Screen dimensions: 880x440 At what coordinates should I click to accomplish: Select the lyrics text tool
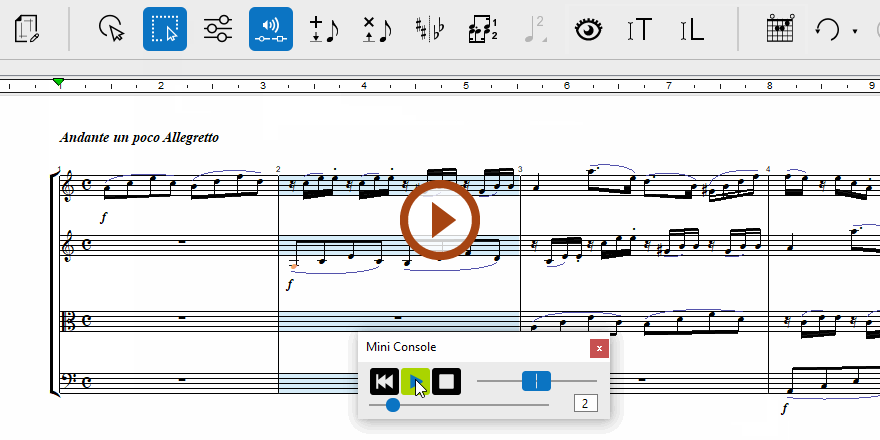tap(691, 29)
